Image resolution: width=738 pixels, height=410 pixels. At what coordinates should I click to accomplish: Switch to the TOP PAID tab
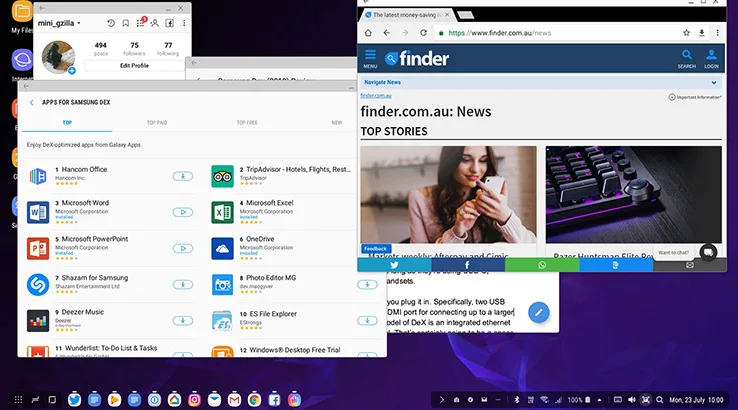pos(157,122)
